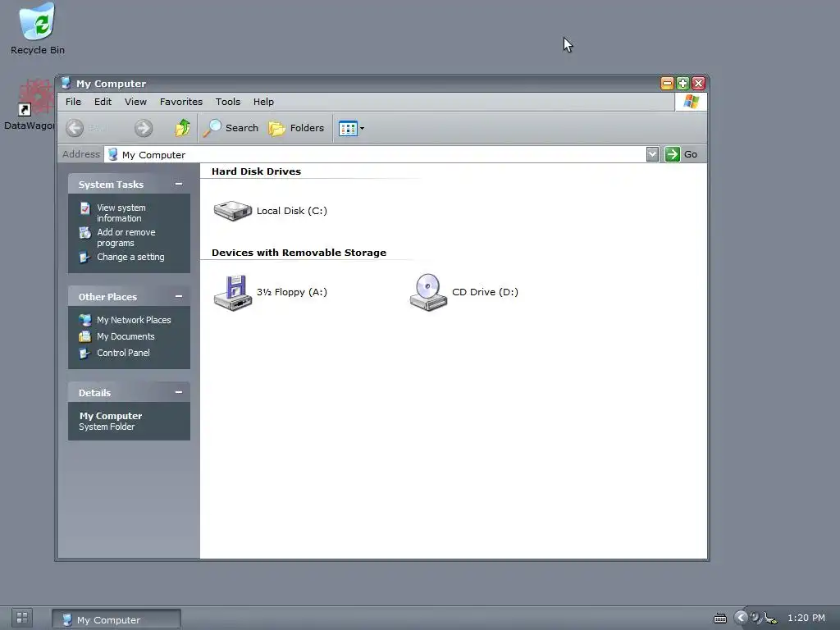
Task: Select the 3½ Floppy (A:) drive icon
Action: coord(232,293)
